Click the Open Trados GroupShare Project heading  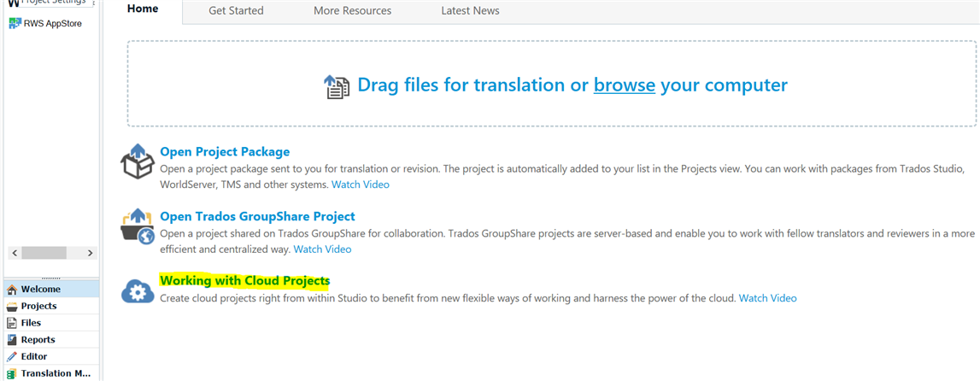click(x=257, y=216)
